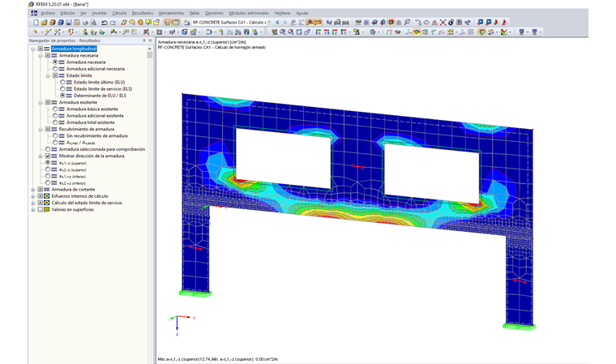The height and width of the screenshot is (364, 616).
Task: Open the Edición menu
Action: coord(67,13)
